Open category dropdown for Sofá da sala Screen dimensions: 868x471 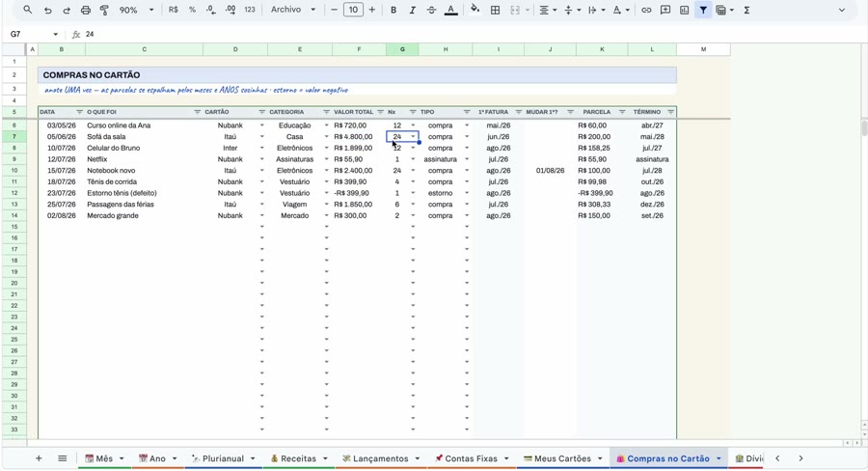(x=326, y=137)
